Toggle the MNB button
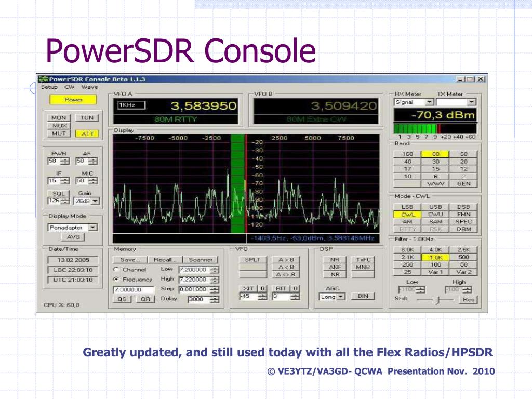The image size is (532, 399). (x=363, y=267)
